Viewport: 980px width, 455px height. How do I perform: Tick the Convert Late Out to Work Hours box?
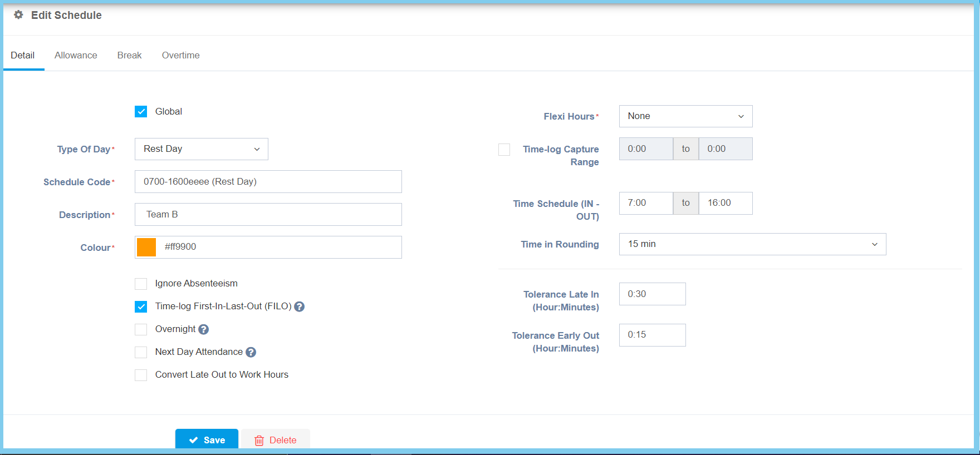[x=141, y=375]
